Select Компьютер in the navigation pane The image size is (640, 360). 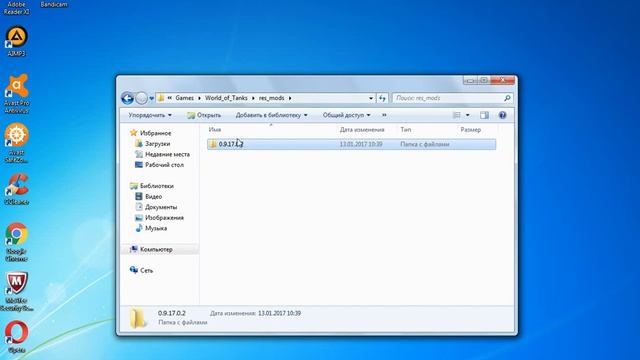(156, 249)
